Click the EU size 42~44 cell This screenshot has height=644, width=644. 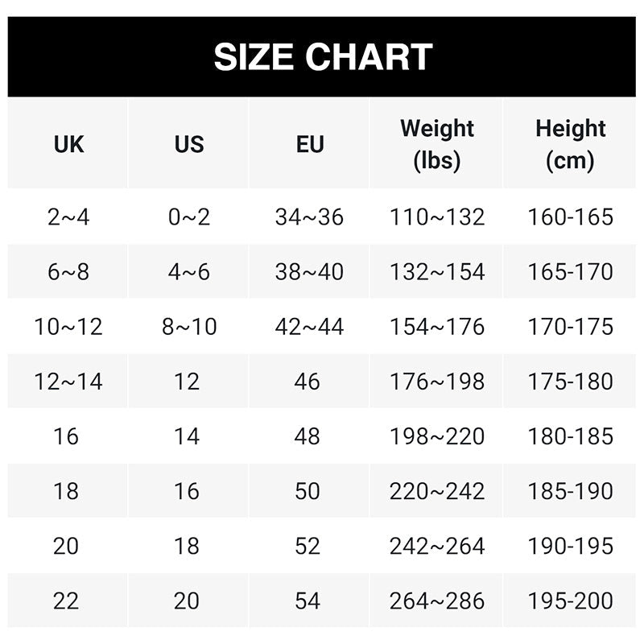[309, 326]
